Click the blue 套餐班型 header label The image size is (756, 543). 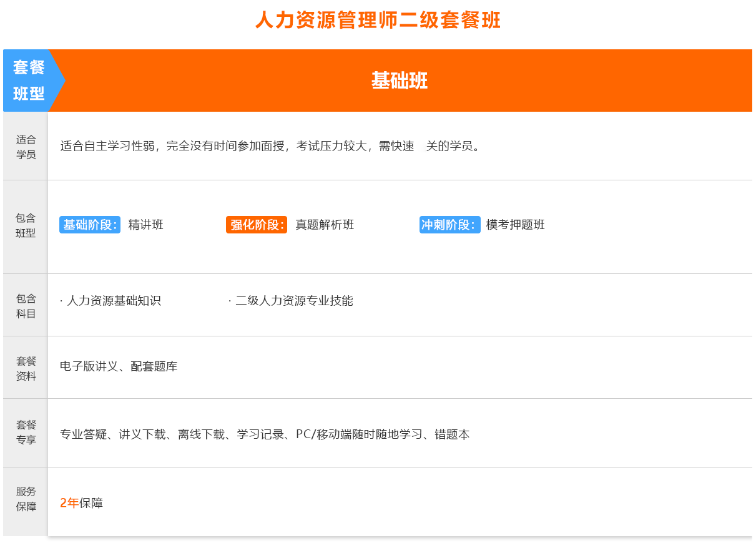point(29,81)
